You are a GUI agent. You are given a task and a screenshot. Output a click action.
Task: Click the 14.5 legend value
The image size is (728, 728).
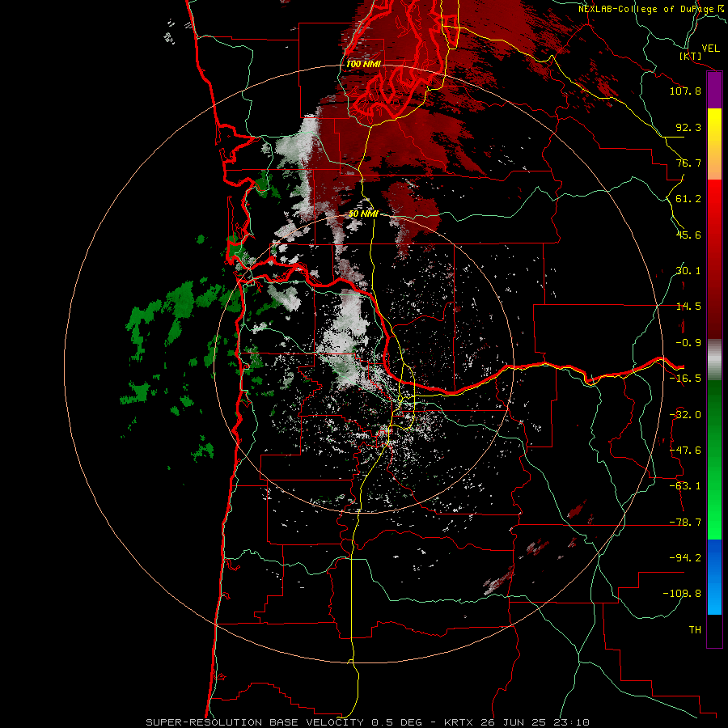[x=688, y=307]
